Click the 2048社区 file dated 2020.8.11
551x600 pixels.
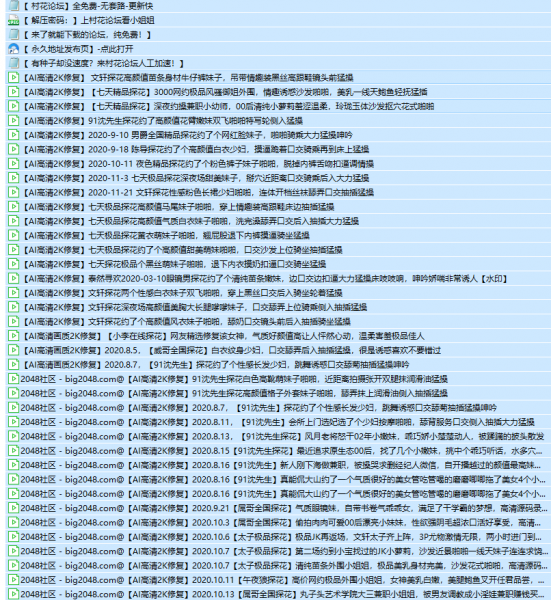click(x=277, y=422)
